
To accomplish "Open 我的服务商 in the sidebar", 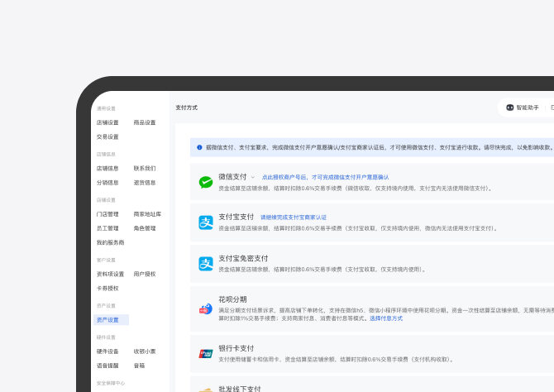I will coord(110,242).
